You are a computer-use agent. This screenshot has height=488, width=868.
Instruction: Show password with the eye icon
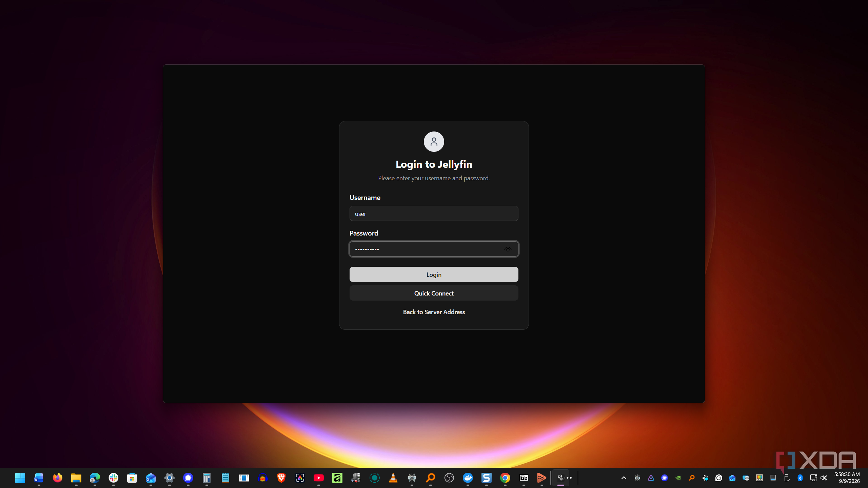click(508, 249)
